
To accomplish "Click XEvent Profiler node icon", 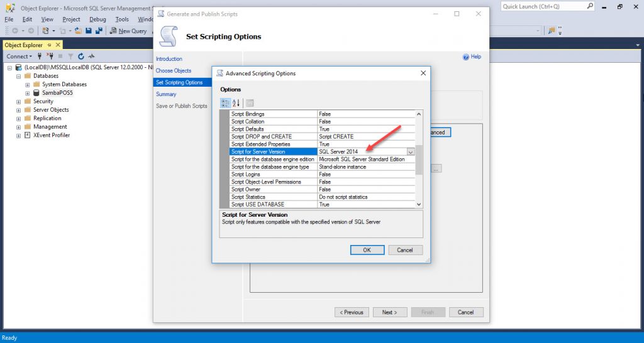I will pos(28,135).
